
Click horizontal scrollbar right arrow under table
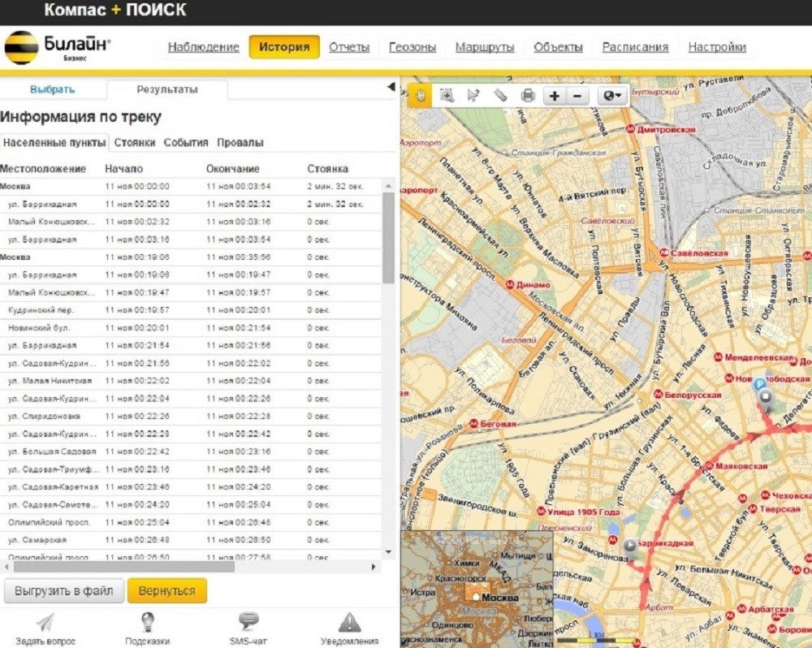coord(374,567)
